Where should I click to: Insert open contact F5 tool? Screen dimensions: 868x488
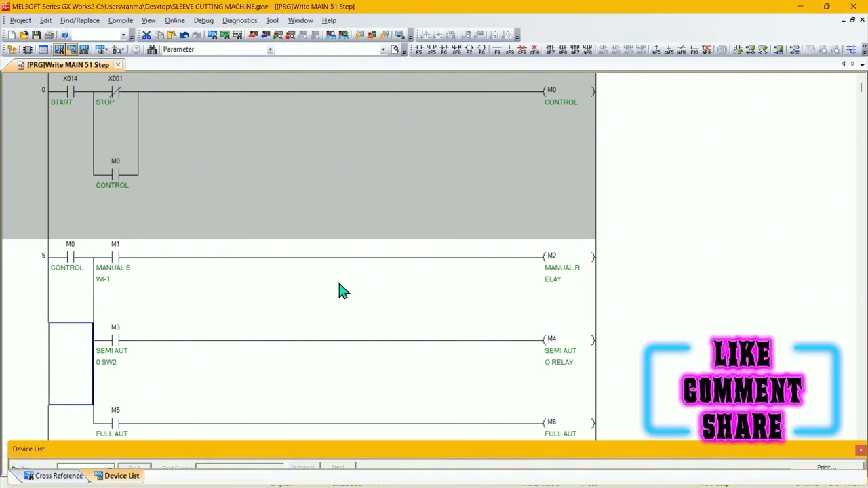(419, 49)
